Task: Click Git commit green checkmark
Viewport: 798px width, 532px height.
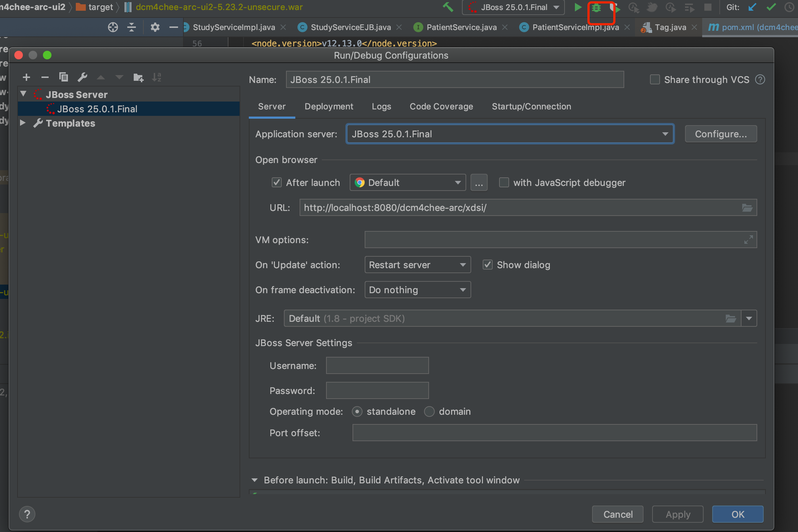Action: tap(771, 7)
